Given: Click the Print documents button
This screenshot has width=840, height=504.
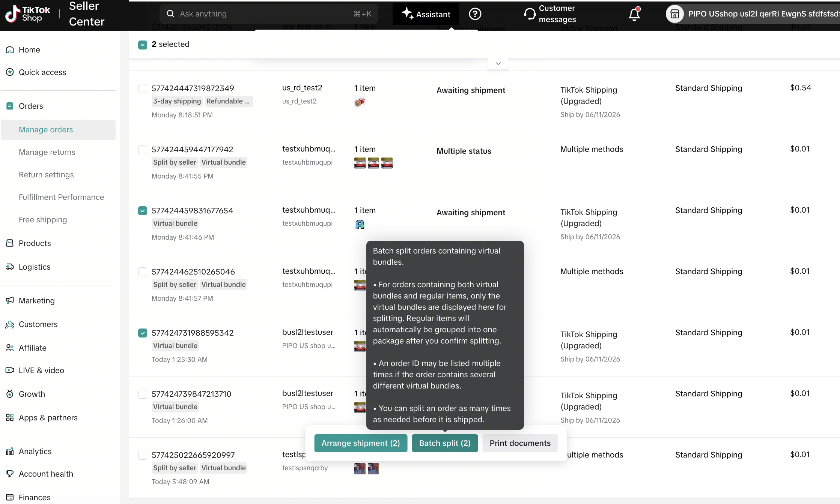Looking at the screenshot, I should tap(520, 443).
